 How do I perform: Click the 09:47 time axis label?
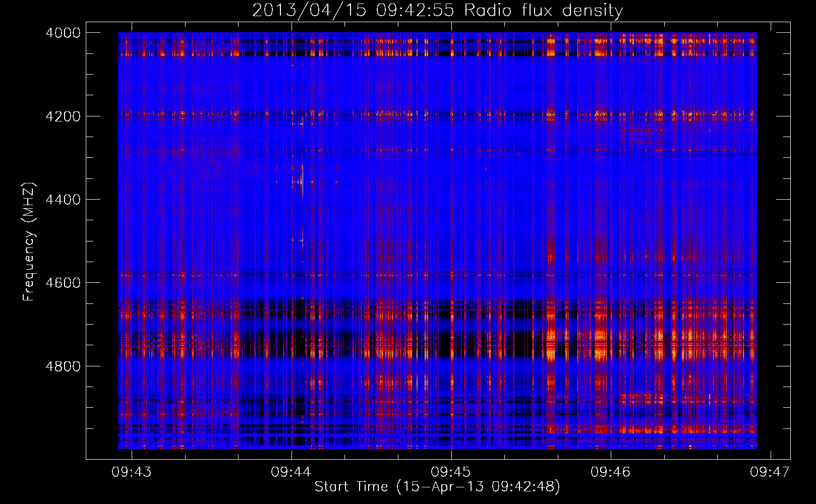770,472
